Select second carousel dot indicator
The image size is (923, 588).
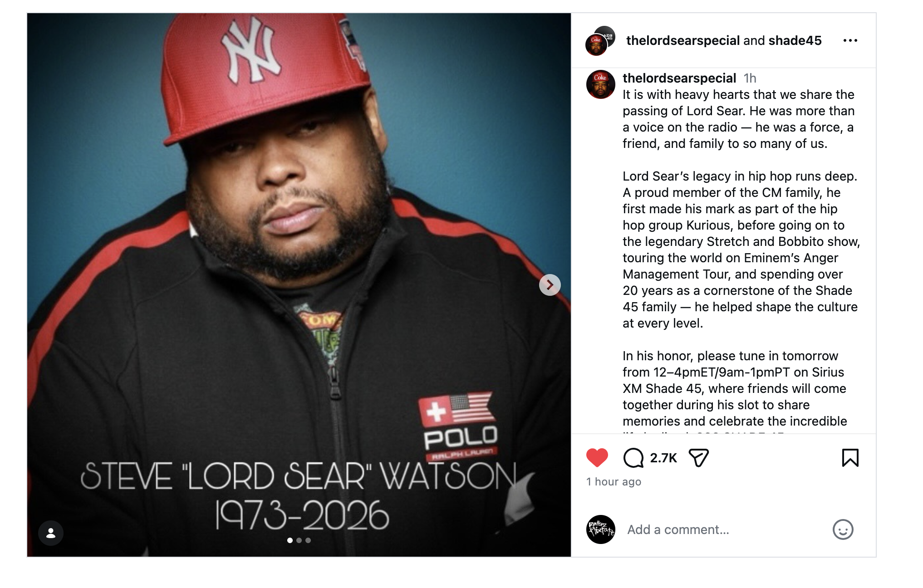[x=299, y=540]
